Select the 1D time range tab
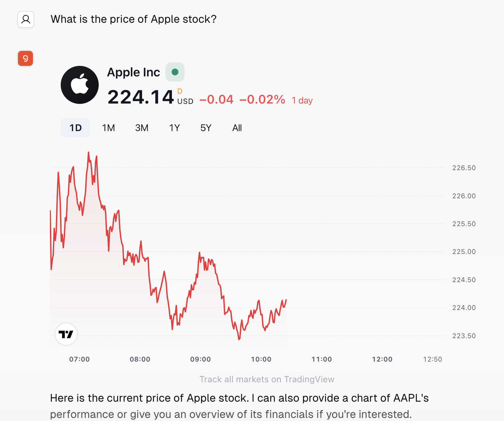This screenshot has height=421, width=504. [75, 128]
